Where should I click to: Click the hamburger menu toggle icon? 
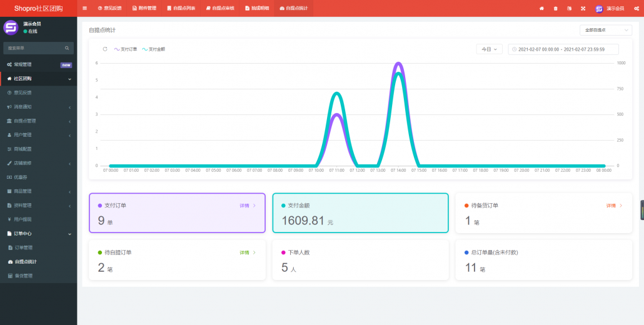[x=85, y=8]
